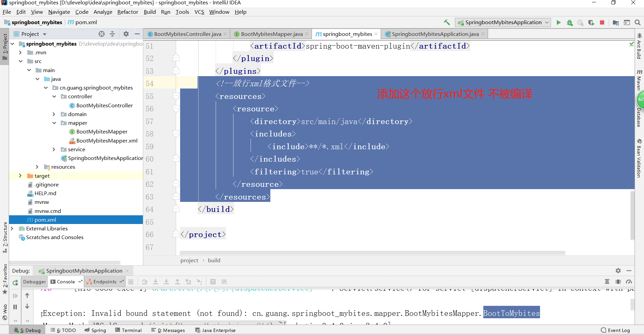The height and width of the screenshot is (335, 644).
Task: Open the Event Log
Action: coord(615,330)
